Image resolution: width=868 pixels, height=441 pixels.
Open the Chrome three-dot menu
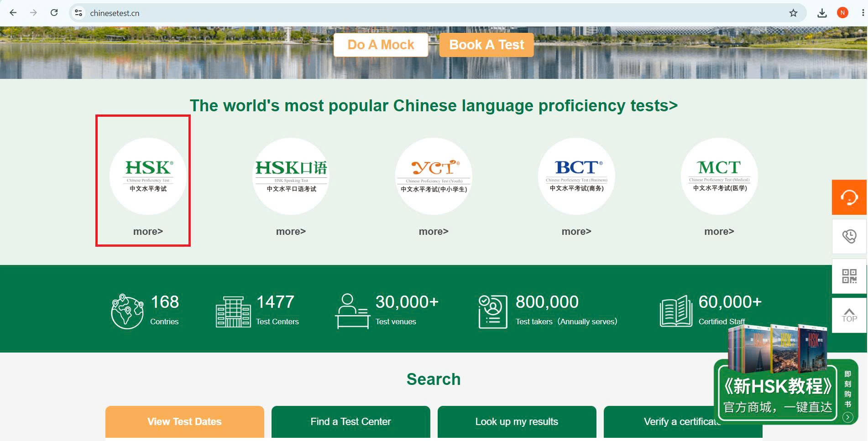[862, 13]
